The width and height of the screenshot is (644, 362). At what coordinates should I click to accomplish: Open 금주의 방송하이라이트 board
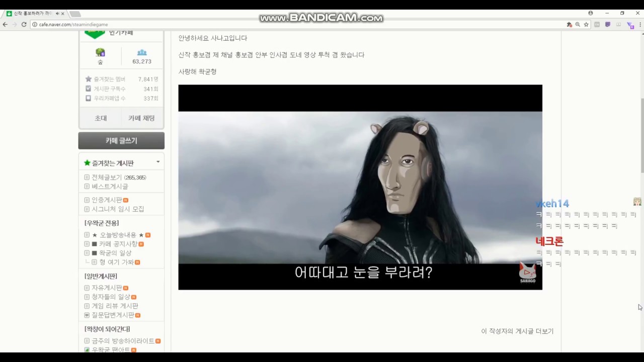tap(123, 341)
